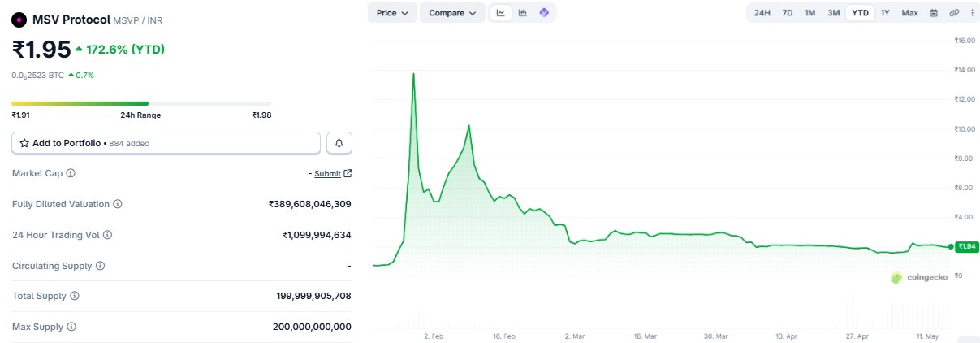Click the chart link icon

[x=954, y=13]
